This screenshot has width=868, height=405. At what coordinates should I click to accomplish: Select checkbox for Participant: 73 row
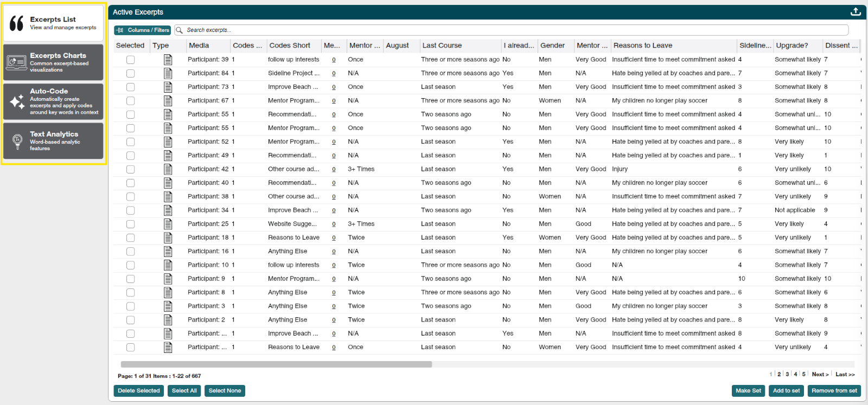[131, 87]
